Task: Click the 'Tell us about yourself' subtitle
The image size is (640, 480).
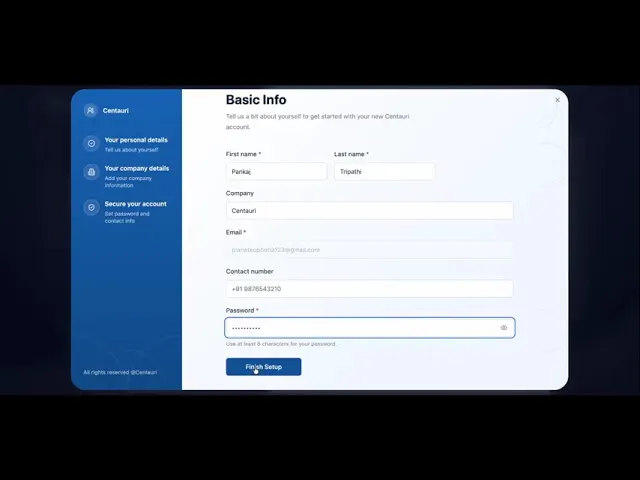Action: point(131,150)
